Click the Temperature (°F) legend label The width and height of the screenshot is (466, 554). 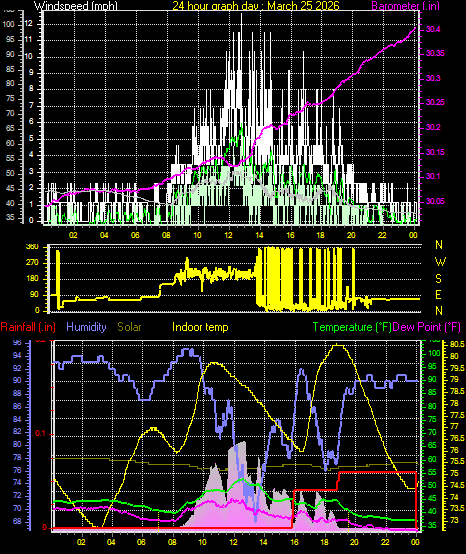(x=352, y=327)
